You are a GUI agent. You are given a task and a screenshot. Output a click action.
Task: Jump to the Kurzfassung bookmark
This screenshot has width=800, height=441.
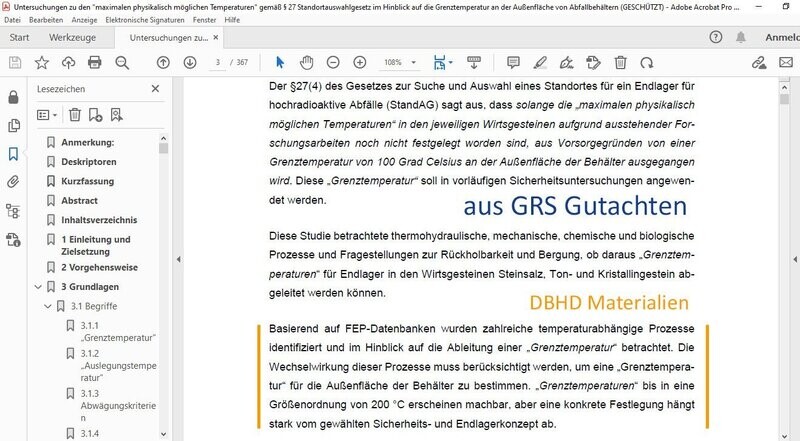(x=88, y=181)
